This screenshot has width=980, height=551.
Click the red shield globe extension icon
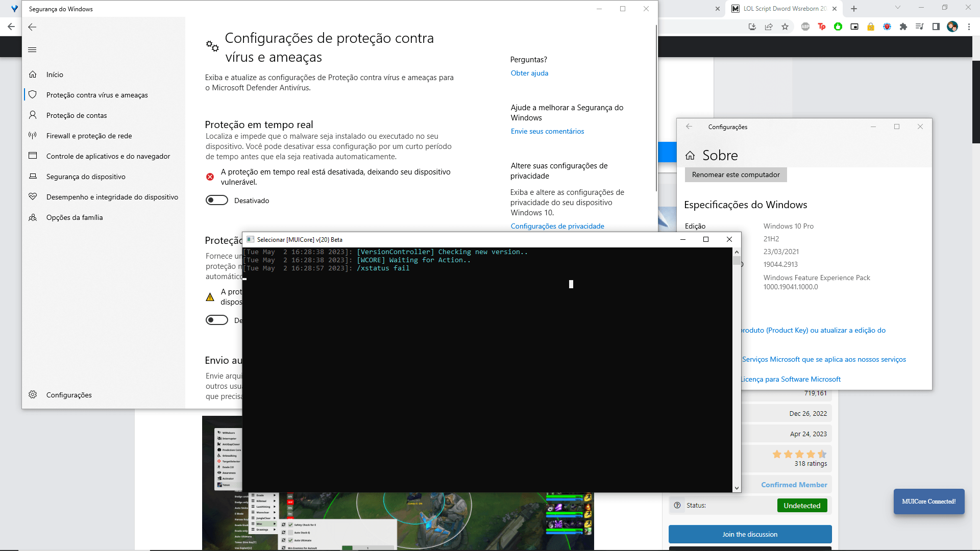pos(887,27)
